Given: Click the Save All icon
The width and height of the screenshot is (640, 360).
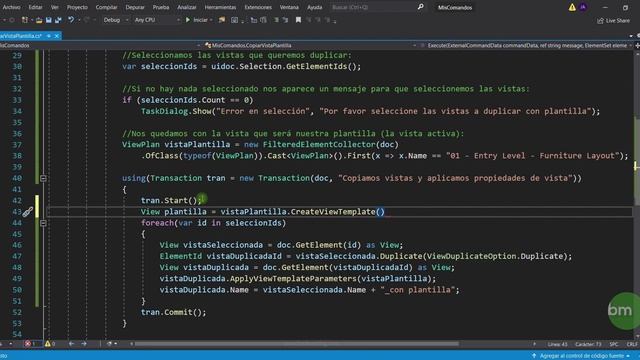Looking at the screenshot, I should point(58,20).
